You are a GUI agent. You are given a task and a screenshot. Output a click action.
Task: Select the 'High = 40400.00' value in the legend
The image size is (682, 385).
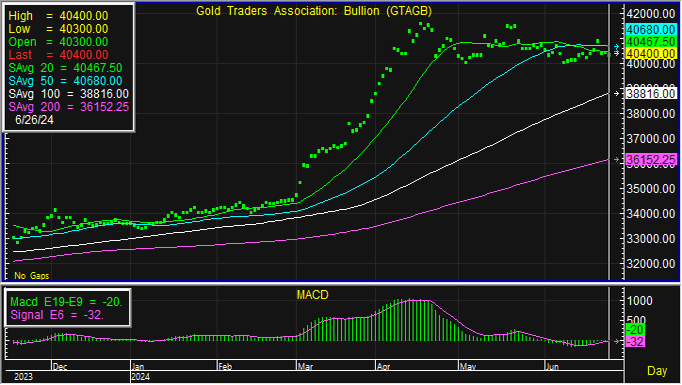58,16
